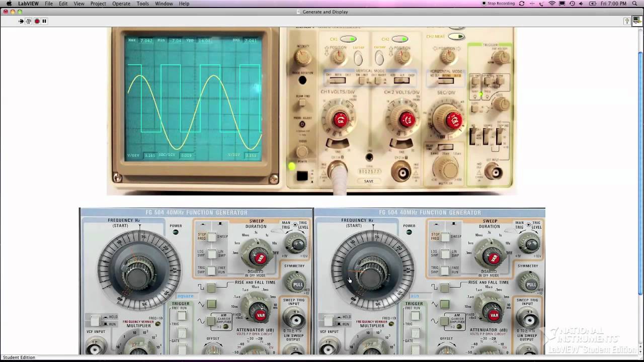
Task: Click Run Continuously toolbar button
Action: pos(29,21)
